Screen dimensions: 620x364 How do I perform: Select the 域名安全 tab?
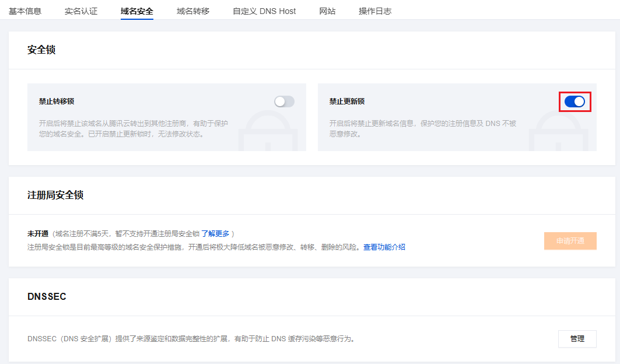click(x=137, y=11)
